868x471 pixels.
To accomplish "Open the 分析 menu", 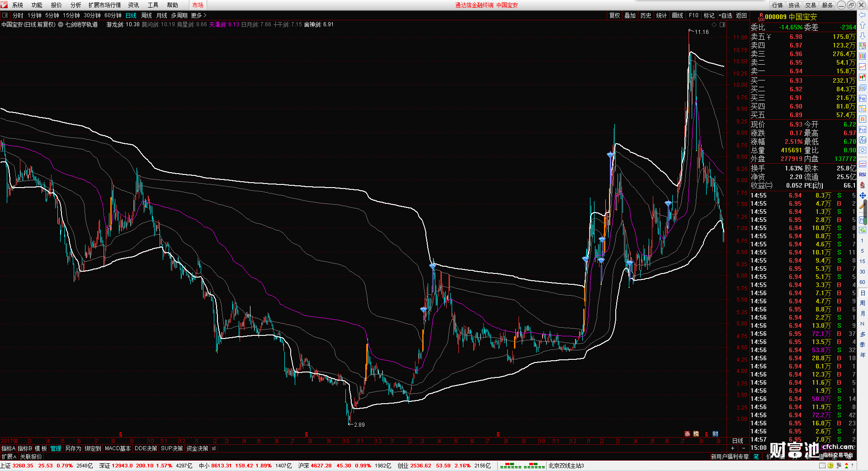I will (76, 5).
